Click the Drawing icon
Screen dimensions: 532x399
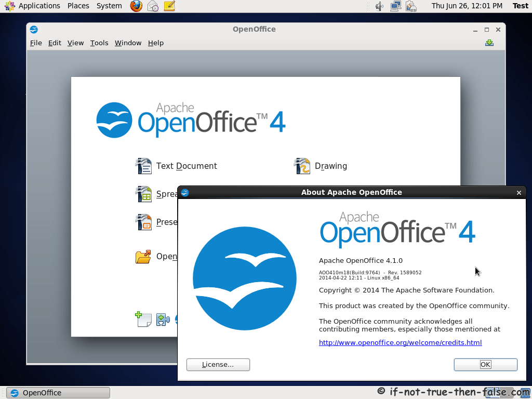(302, 166)
